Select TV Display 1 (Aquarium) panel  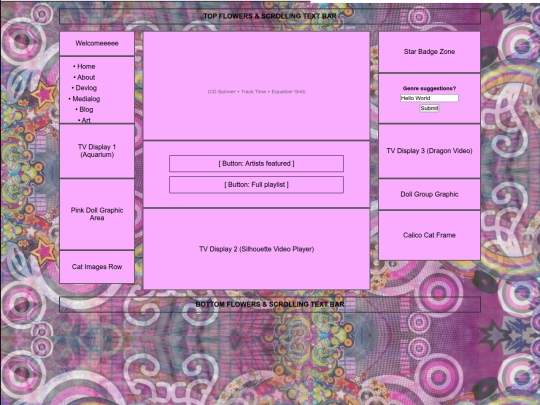coord(97,151)
